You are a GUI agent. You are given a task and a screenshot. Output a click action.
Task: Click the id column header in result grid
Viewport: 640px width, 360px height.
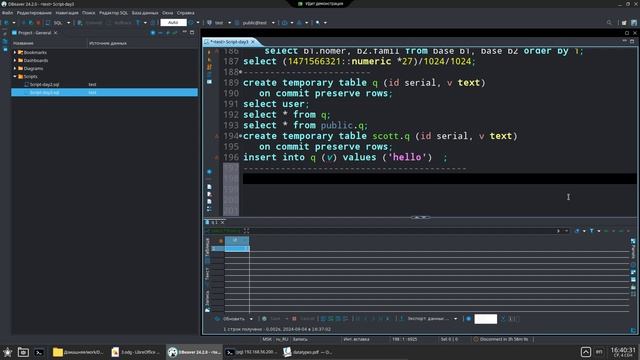pyautogui.click(x=237, y=240)
